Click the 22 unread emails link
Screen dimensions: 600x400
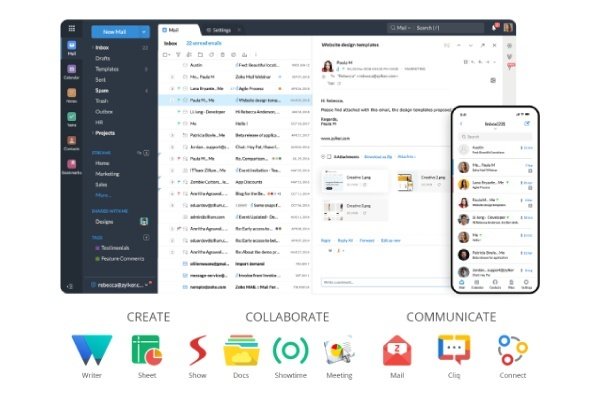[204, 43]
